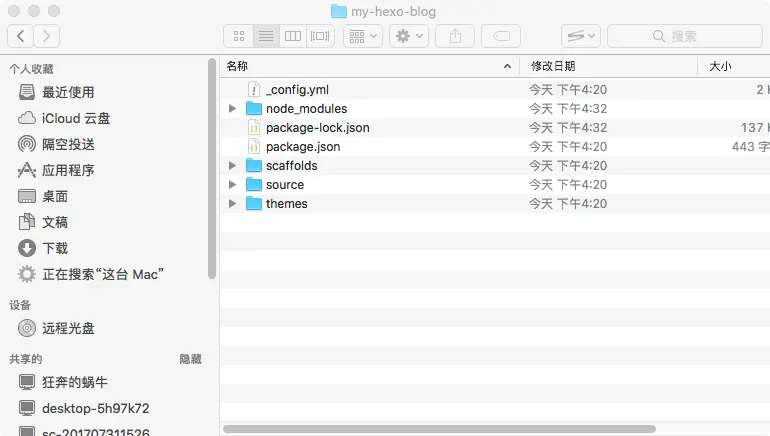The width and height of the screenshot is (770, 436).
Task: Go back with the left arrow button
Action: [x=21, y=36]
